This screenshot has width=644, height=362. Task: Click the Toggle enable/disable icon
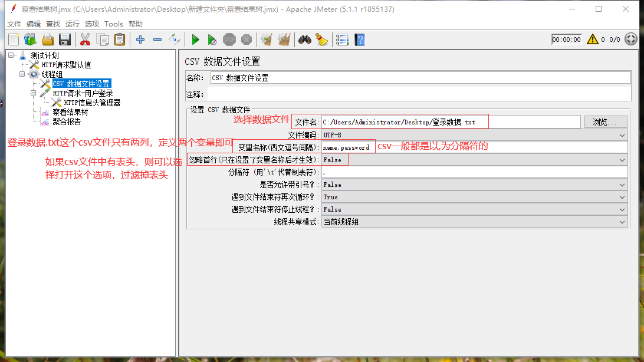[x=175, y=40]
